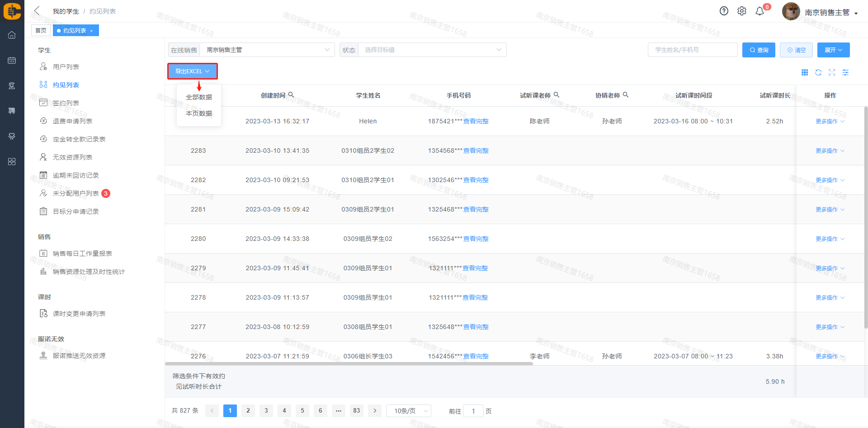Click the help question mark icon

click(724, 11)
